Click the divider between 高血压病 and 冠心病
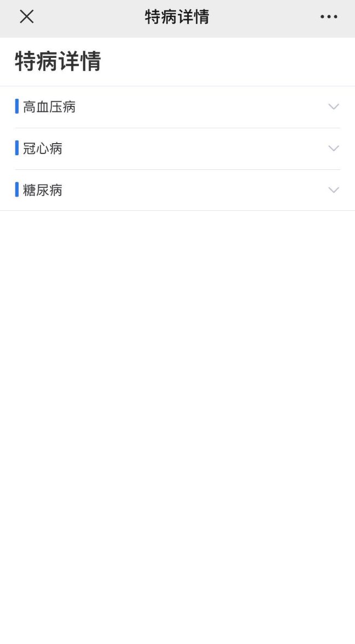Image resolution: width=355 pixels, height=644 pixels. click(x=177, y=128)
